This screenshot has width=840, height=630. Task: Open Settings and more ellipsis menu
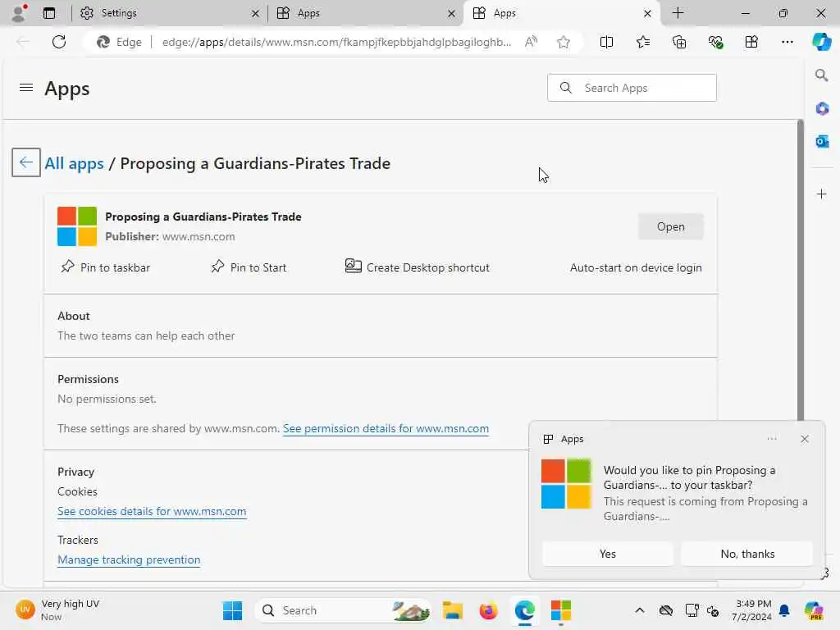coord(787,42)
